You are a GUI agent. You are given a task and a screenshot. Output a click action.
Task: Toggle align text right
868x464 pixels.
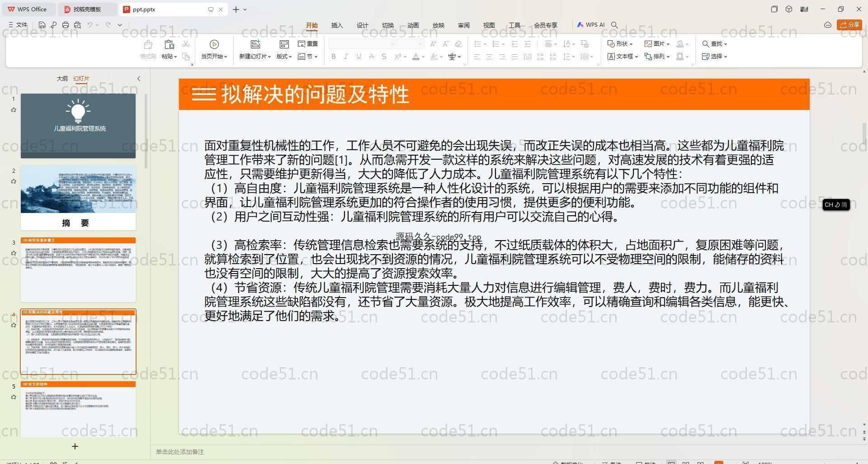tap(502, 57)
